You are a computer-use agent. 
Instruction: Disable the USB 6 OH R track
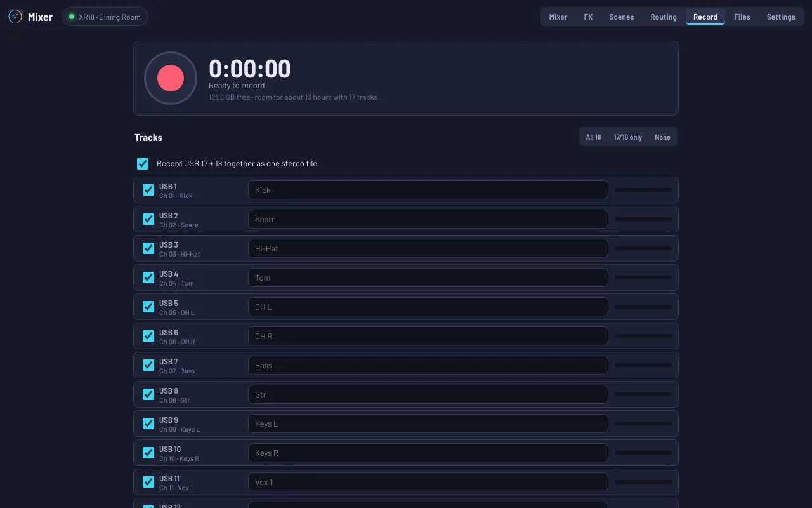click(148, 336)
